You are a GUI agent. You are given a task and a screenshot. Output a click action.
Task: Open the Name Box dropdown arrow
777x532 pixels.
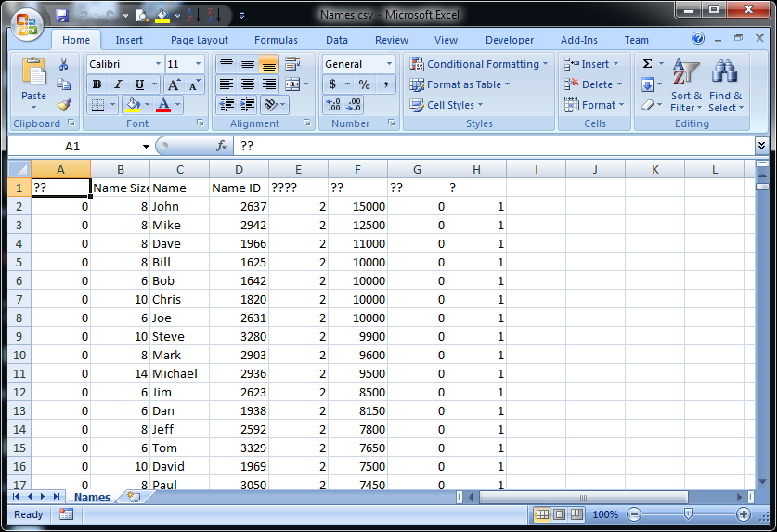pos(146,147)
